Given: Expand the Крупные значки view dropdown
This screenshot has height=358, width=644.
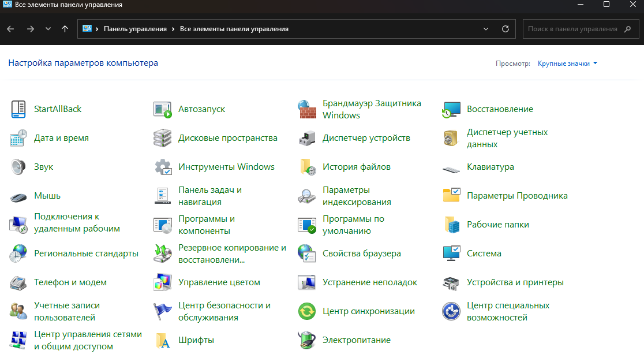Looking at the screenshot, I should click(567, 64).
